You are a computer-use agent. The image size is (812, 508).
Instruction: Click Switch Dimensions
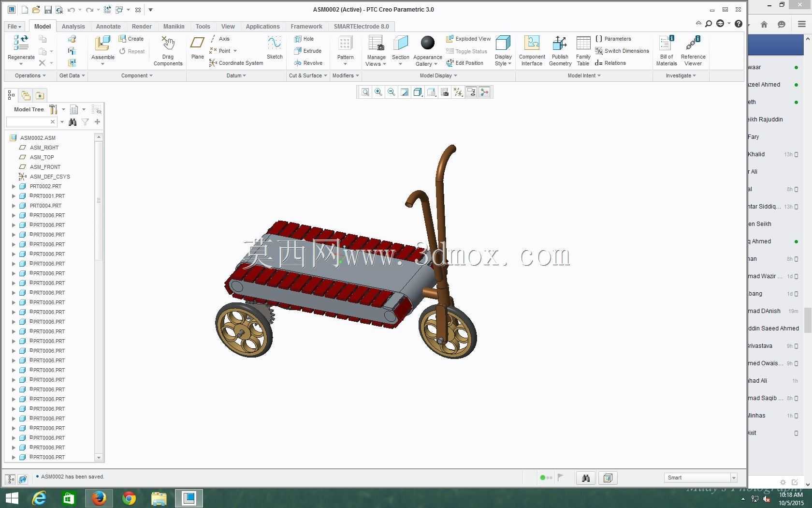(622, 51)
